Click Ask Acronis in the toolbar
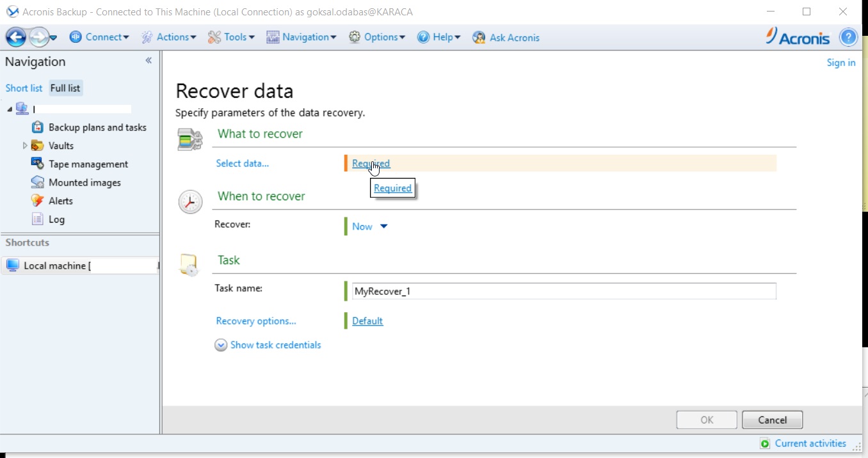Viewport: 868px width, 458px height. [506, 37]
